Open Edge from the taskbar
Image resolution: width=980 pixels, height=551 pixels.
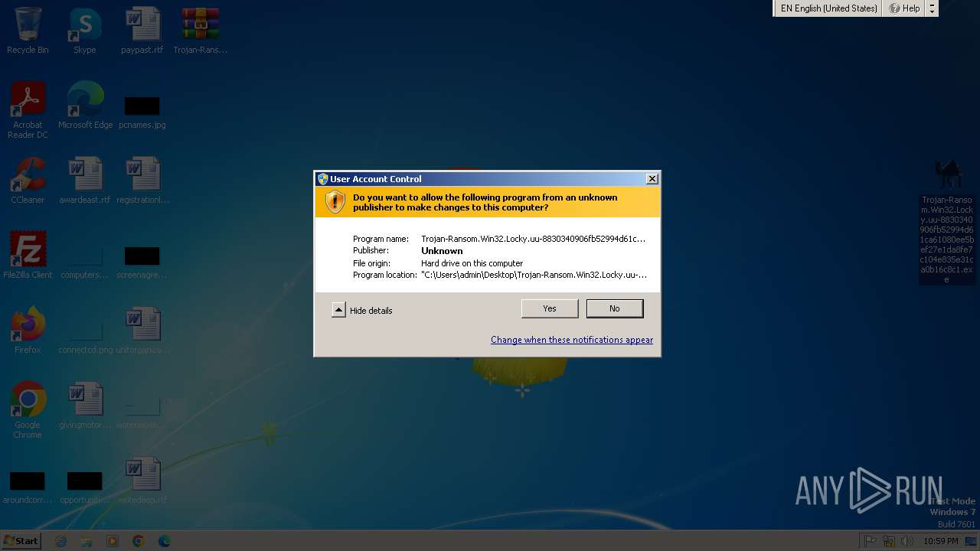tap(165, 541)
